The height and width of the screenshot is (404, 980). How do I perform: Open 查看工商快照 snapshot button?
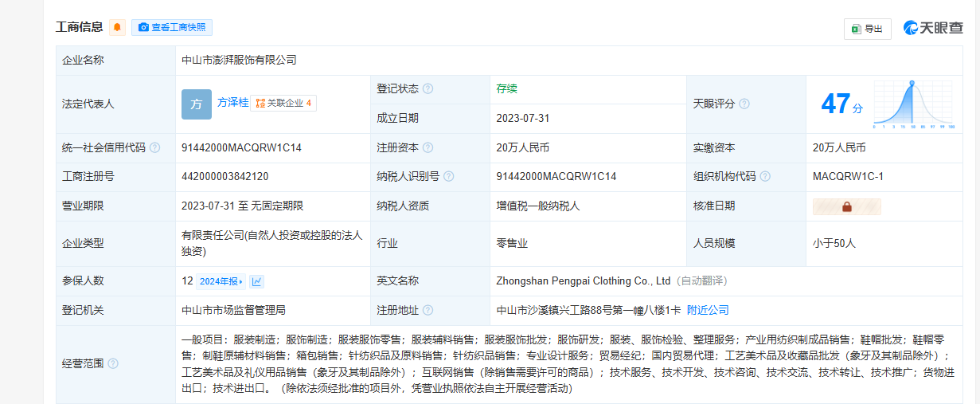point(171,27)
